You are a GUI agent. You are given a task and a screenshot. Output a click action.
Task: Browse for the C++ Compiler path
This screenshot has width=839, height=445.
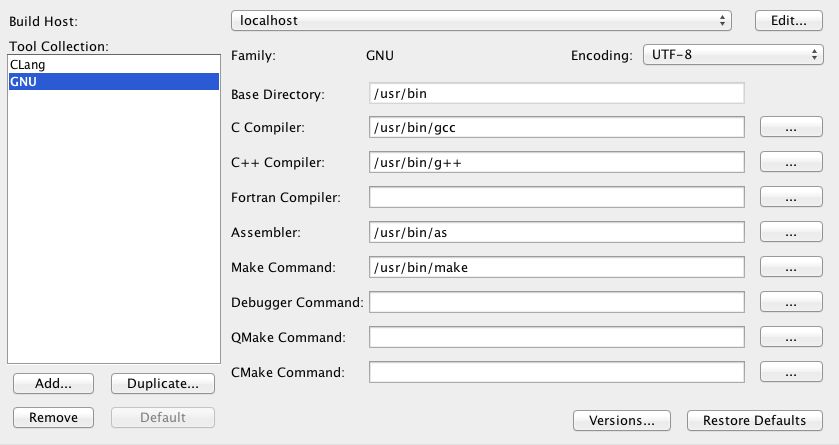point(791,162)
